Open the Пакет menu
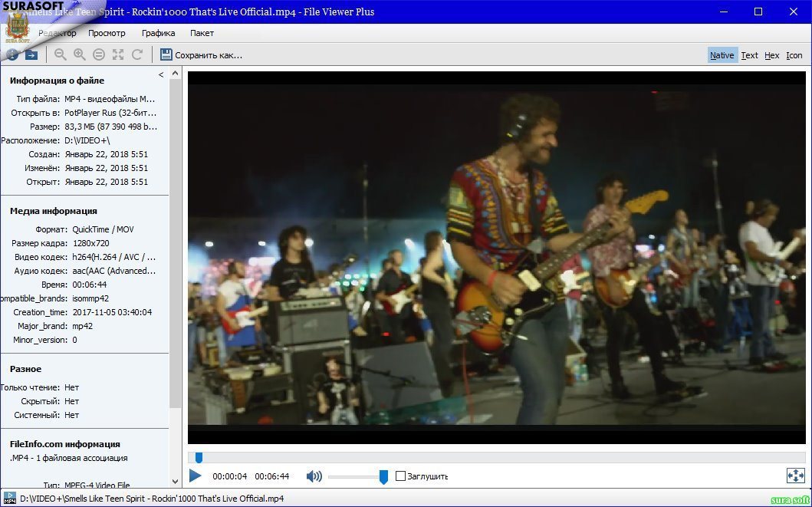Viewport: 812px width, 507px height. [202, 33]
